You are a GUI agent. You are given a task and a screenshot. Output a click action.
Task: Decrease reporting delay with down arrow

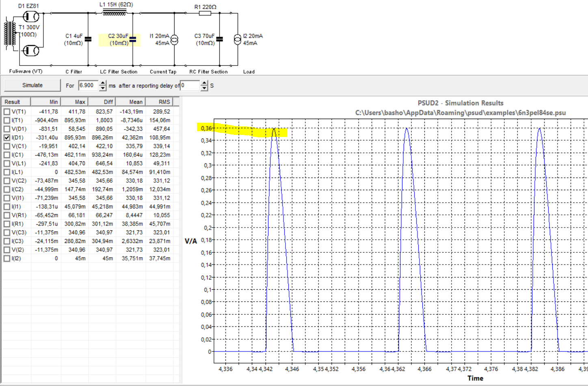204,88
